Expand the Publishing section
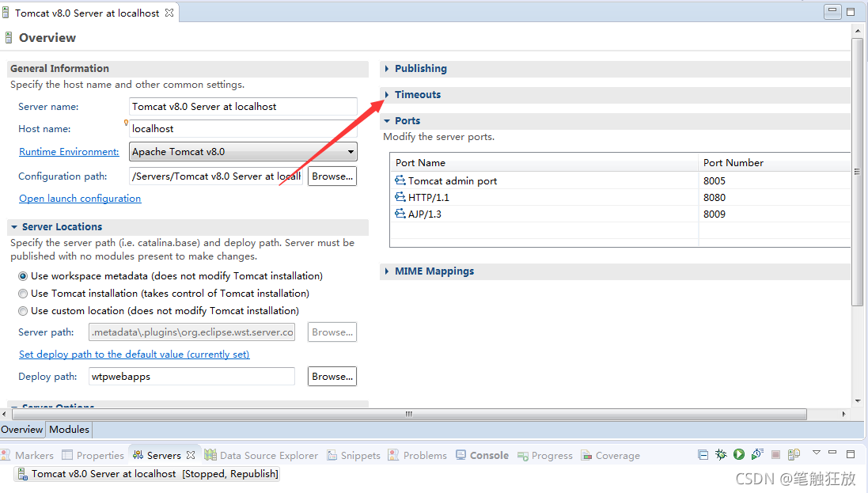The width and height of the screenshot is (868, 493). 387,69
